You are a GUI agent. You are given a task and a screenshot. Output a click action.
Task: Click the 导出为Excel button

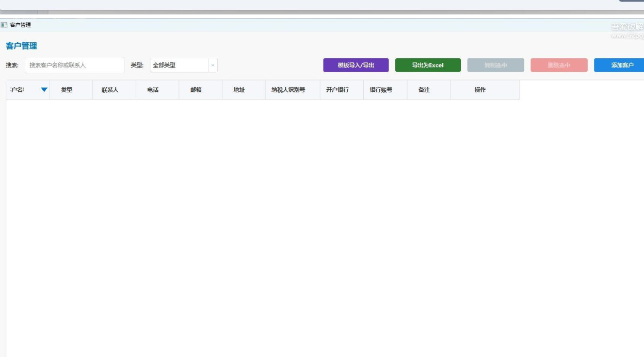pos(428,65)
